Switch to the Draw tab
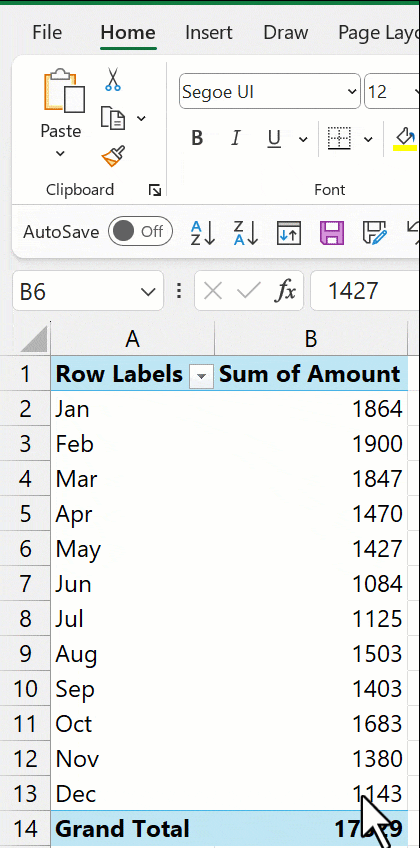The height and width of the screenshot is (848, 420). [285, 32]
